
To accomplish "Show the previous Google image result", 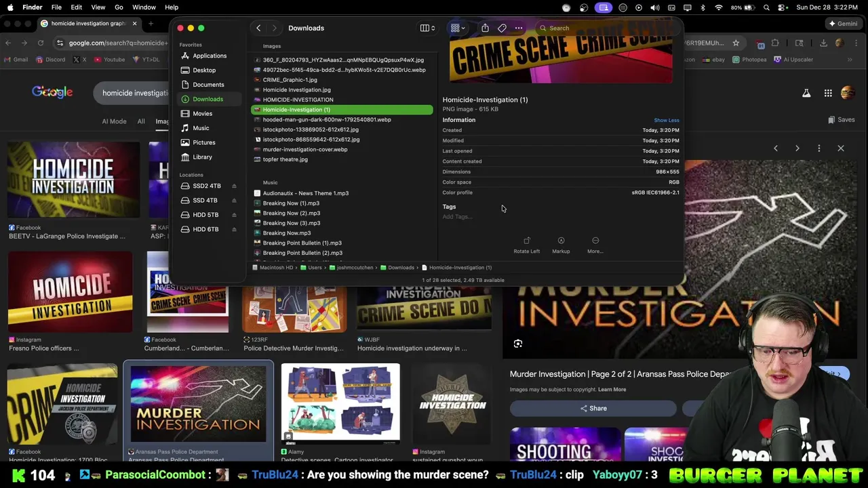I will click(776, 148).
